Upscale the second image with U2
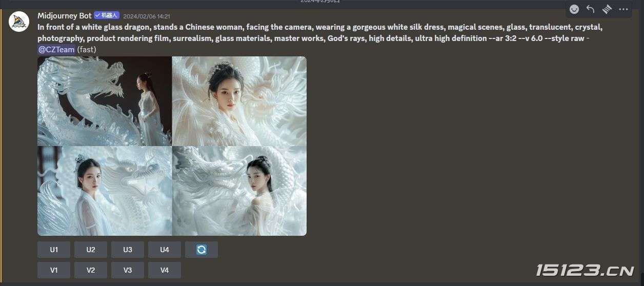Viewport: 644px width, 286px height. pyautogui.click(x=91, y=250)
